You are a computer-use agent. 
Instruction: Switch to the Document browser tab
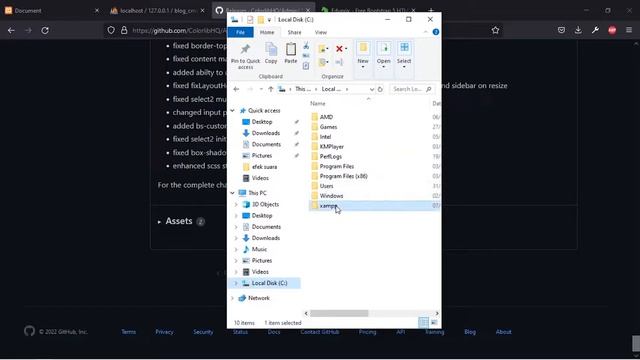pos(51,11)
